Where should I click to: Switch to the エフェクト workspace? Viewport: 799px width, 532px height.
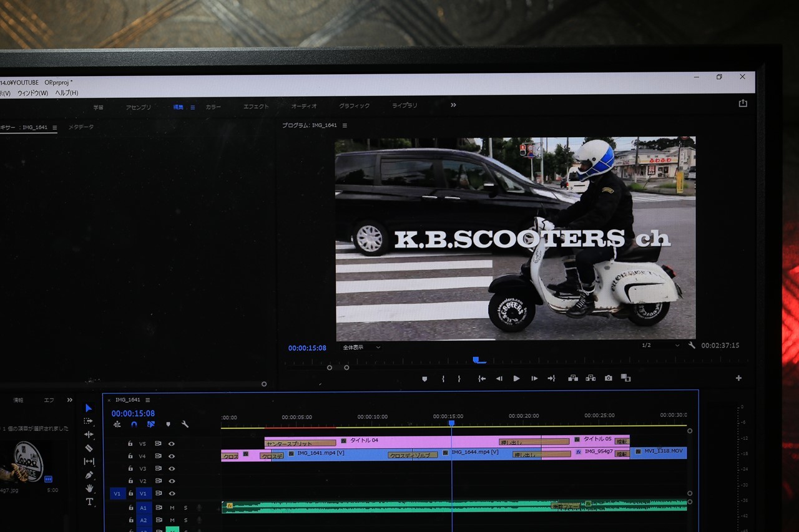256,107
